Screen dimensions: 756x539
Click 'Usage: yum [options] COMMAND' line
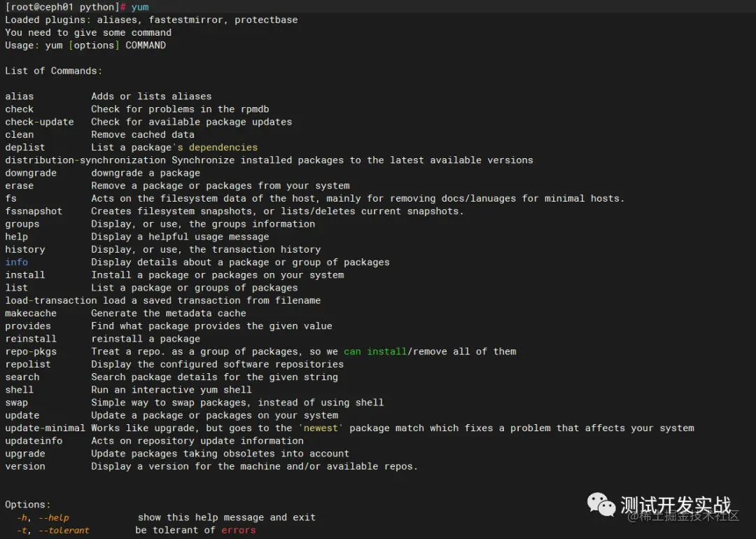(85, 45)
